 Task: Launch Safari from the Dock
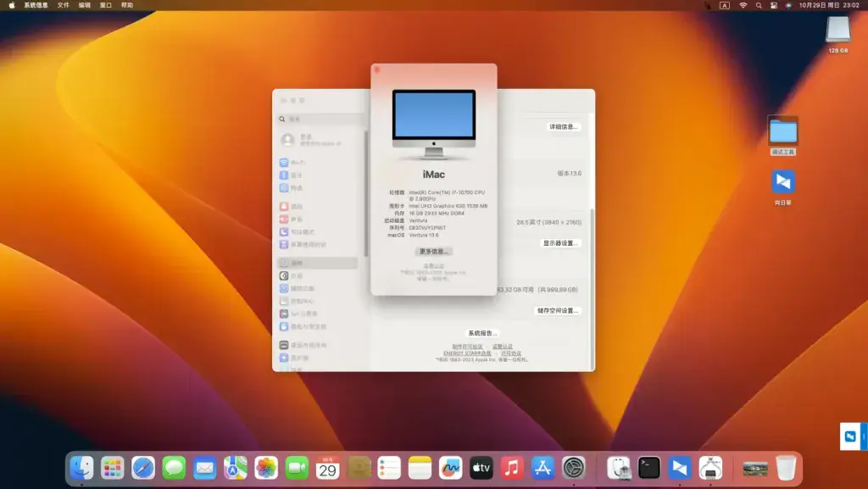(142, 468)
